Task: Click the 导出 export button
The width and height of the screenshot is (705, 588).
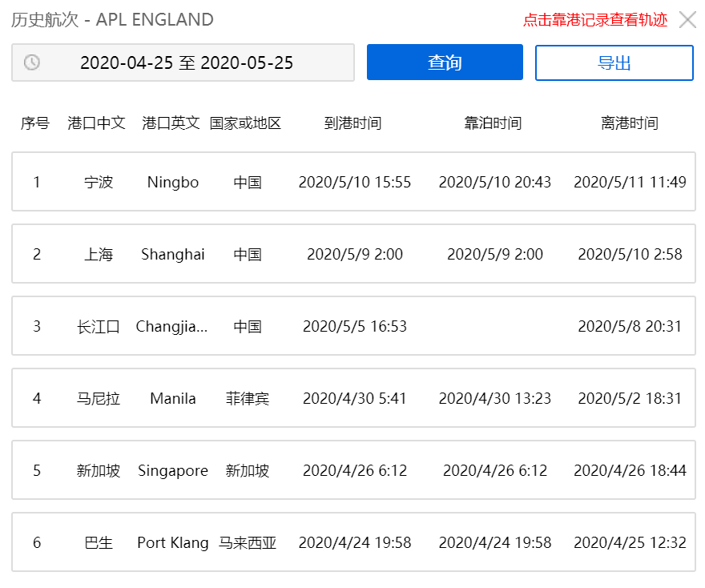Action: (614, 62)
